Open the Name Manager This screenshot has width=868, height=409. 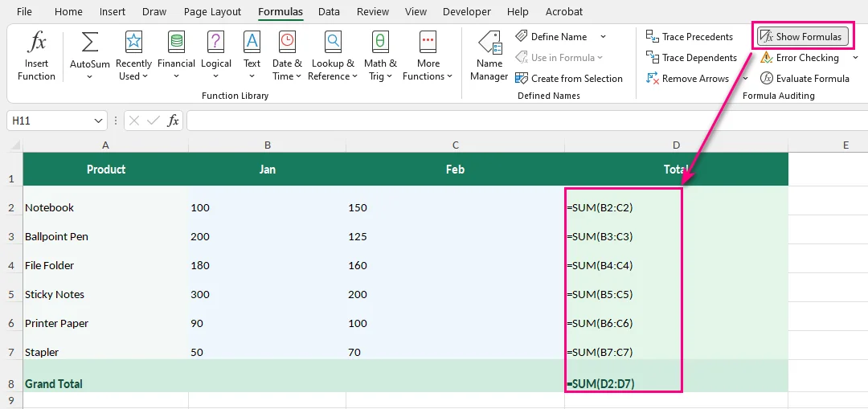[489, 55]
